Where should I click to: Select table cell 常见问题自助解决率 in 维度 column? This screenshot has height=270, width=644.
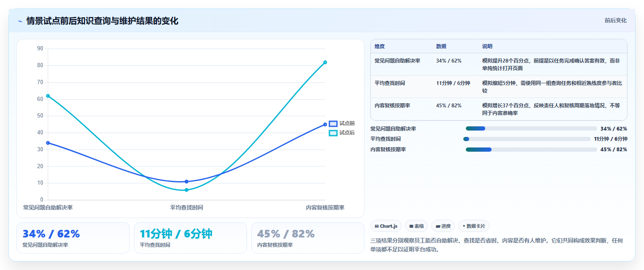tap(397, 61)
